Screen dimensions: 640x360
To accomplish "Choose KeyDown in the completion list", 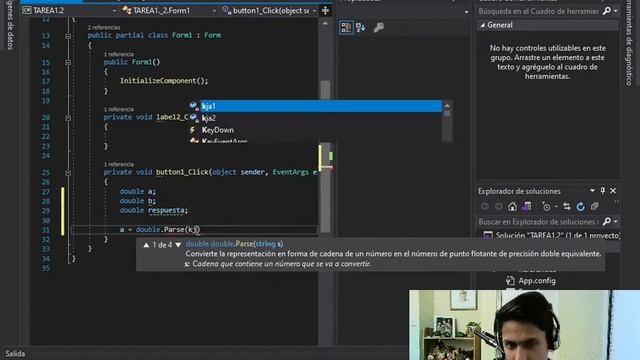I will 316,130.
